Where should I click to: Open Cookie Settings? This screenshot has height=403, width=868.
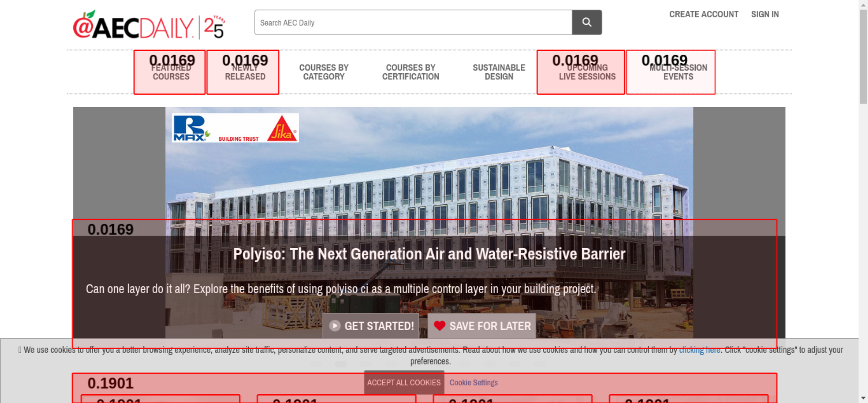(473, 383)
